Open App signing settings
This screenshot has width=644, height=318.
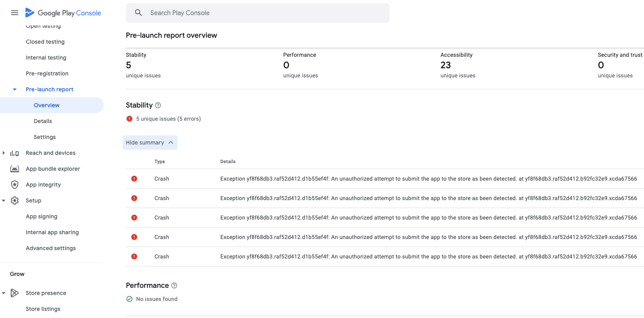42,216
